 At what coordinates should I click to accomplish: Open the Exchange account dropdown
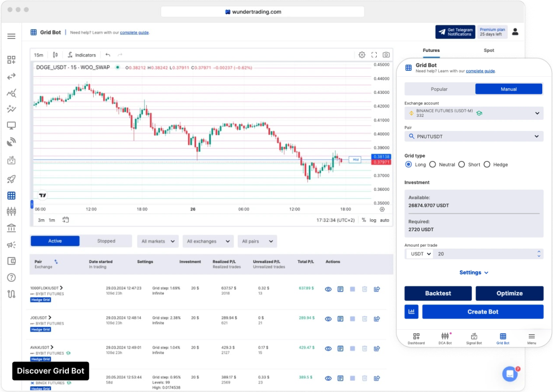pyautogui.click(x=474, y=113)
